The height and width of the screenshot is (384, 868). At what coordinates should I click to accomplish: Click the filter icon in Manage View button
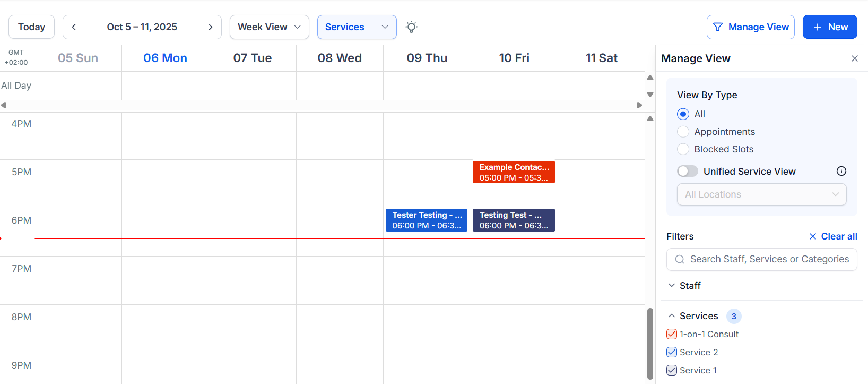click(x=718, y=27)
